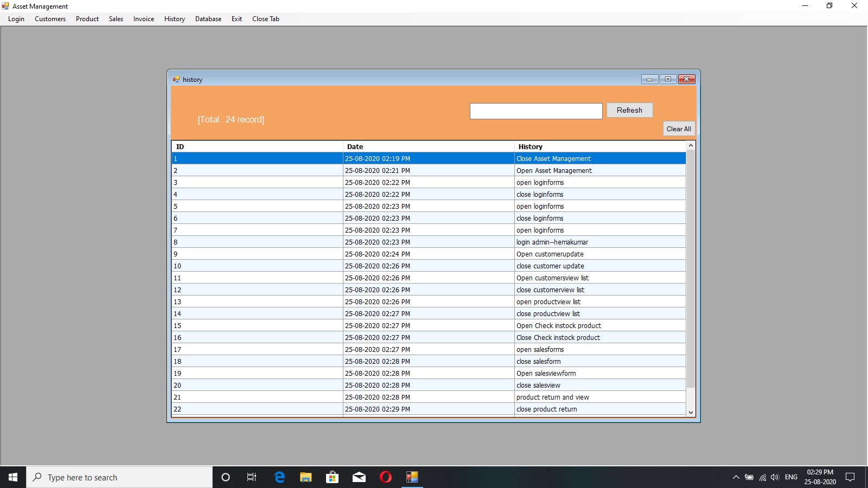Show hidden system tray icons
The height and width of the screenshot is (488, 868).
coord(736,477)
